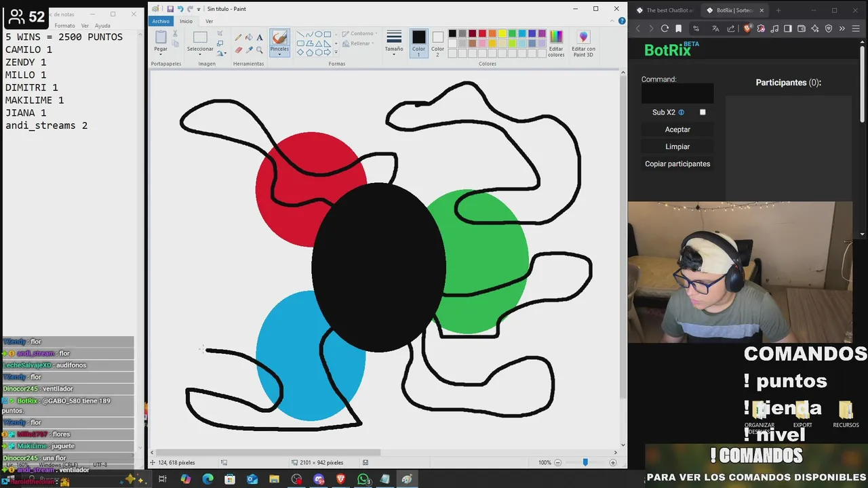Screen dimensions: 868x488
Task: Open the rotate or flip dropdown
Action: pyautogui.click(x=222, y=53)
